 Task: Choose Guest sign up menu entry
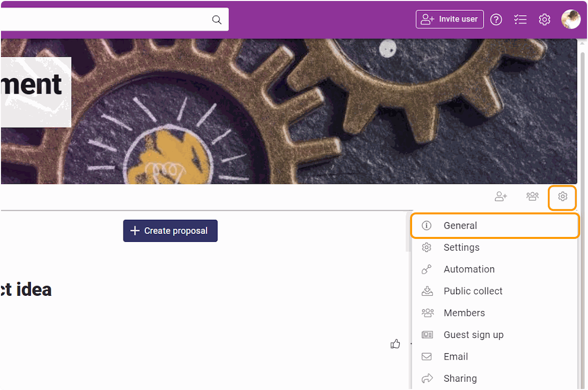point(495,335)
